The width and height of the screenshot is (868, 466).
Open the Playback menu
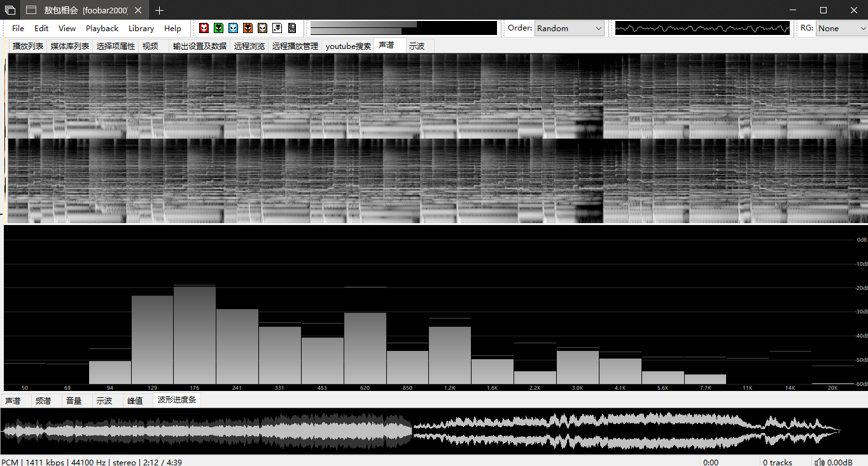click(x=102, y=28)
